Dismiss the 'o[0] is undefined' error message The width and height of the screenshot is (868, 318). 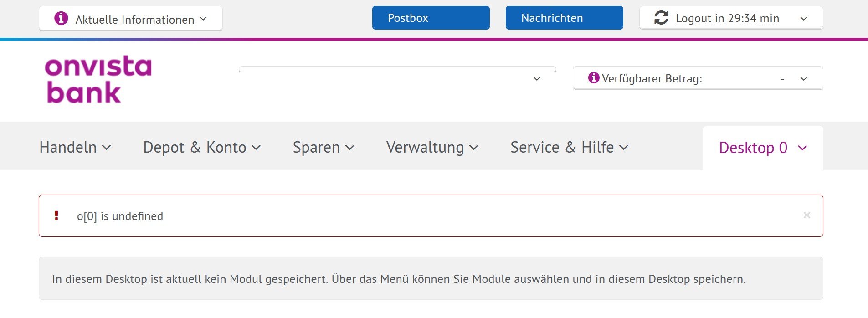(806, 215)
